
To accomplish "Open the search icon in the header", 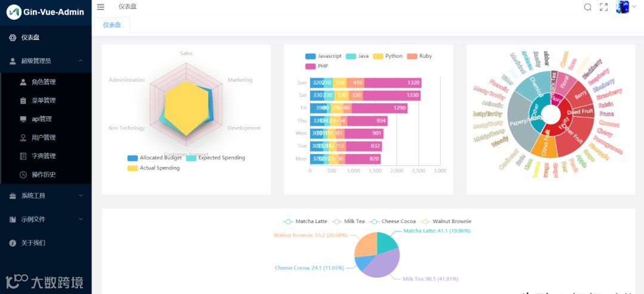I will 588,7.
